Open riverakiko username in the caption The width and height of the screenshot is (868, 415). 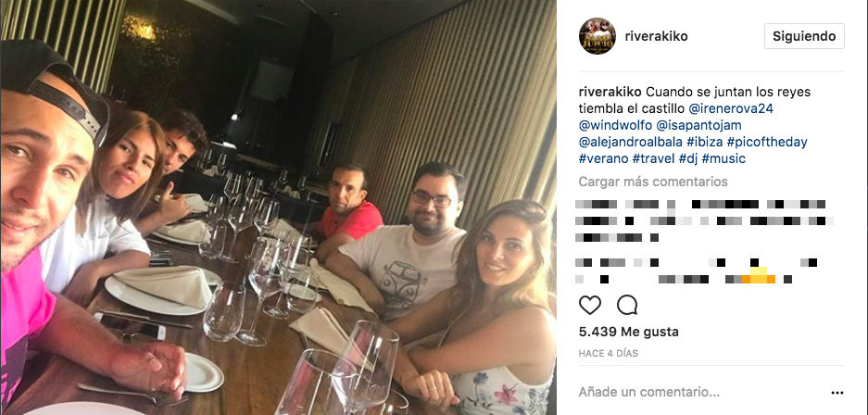(610, 92)
